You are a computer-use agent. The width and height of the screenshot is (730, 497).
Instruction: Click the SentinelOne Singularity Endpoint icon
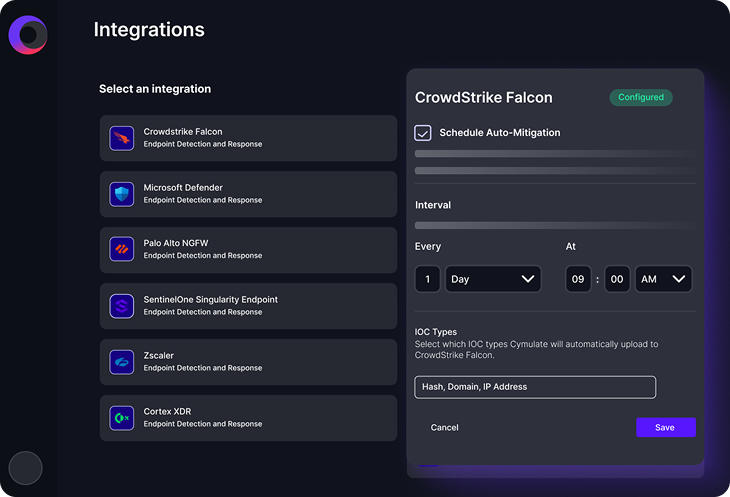[x=122, y=306]
